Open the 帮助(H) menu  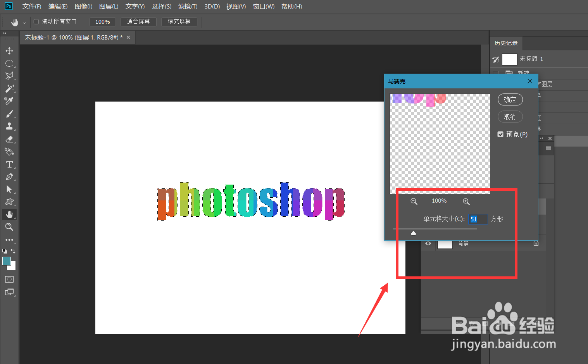click(x=292, y=7)
